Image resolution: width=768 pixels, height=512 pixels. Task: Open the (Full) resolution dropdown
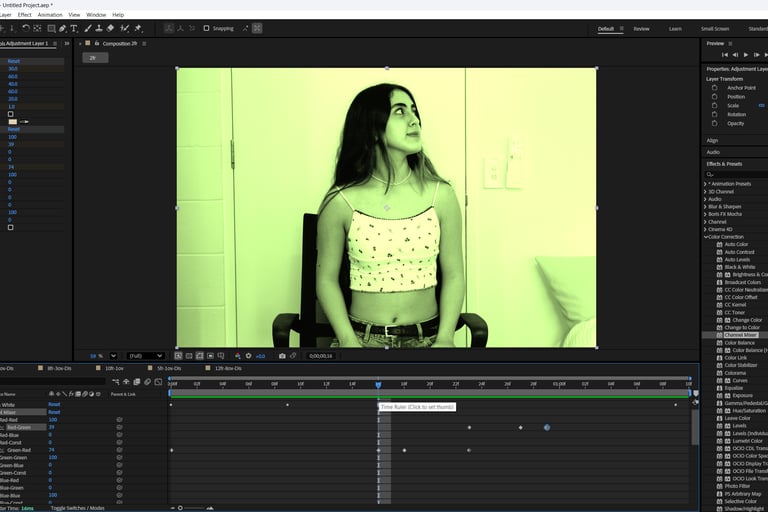[145, 356]
